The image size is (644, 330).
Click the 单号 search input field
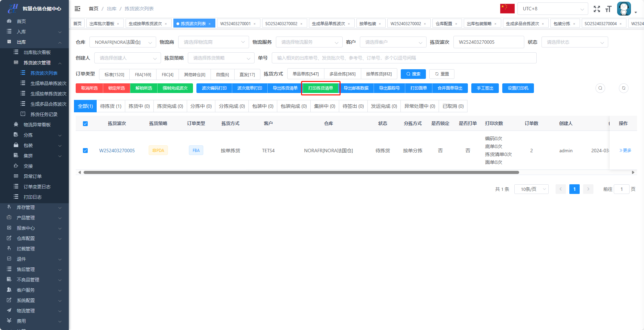(404, 58)
